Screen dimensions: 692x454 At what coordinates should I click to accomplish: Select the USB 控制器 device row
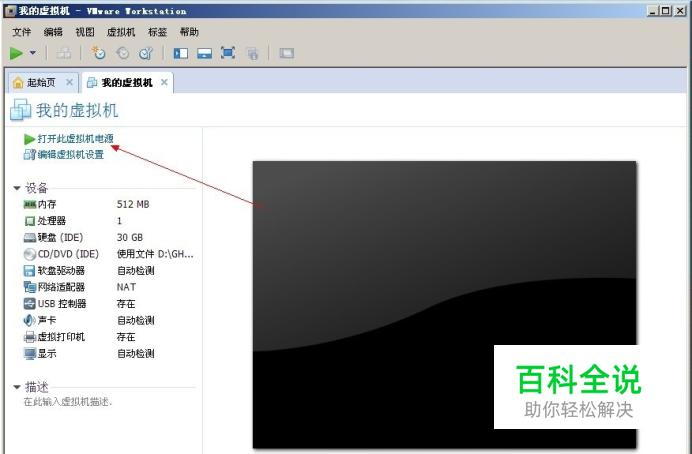[x=108, y=304]
